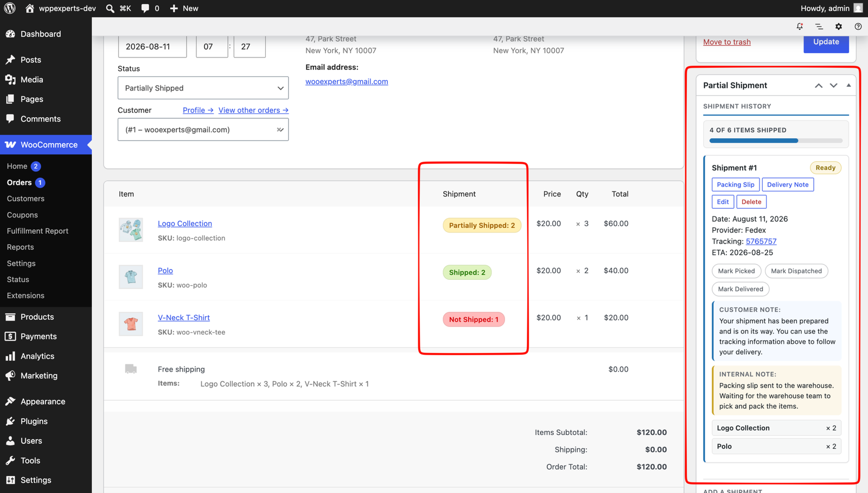This screenshot has height=493, width=868.
Task: Click the order date field
Action: pos(152,47)
